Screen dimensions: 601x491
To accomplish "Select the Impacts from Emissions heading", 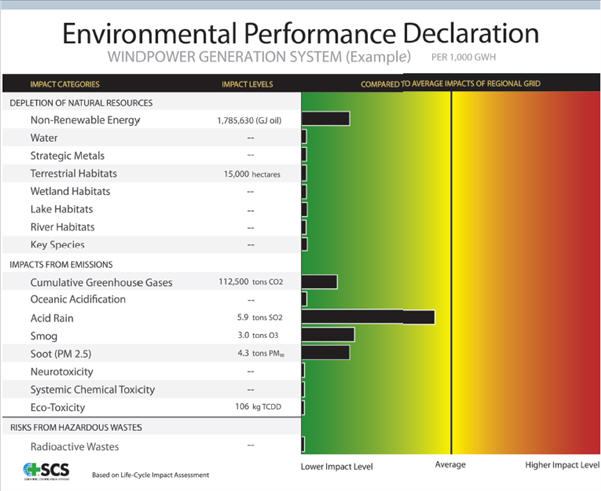I will 63,264.
